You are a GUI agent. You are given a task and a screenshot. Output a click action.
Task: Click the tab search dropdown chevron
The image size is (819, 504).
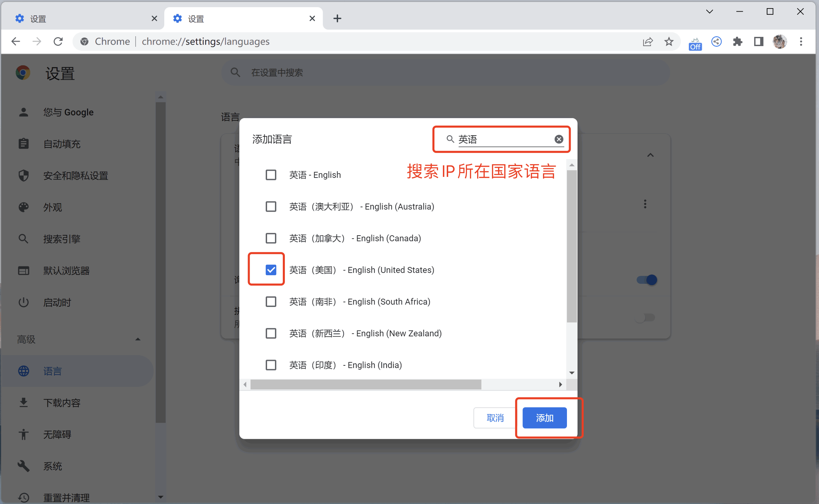coord(709,12)
